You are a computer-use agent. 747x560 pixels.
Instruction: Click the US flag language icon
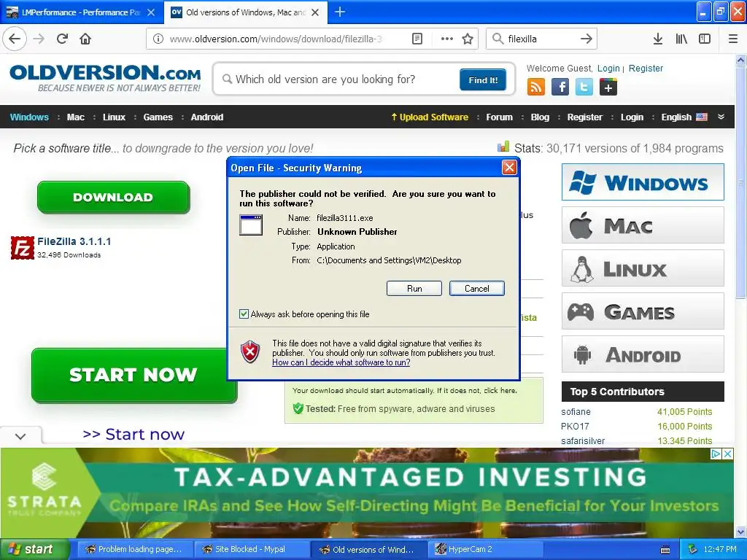[x=701, y=117]
